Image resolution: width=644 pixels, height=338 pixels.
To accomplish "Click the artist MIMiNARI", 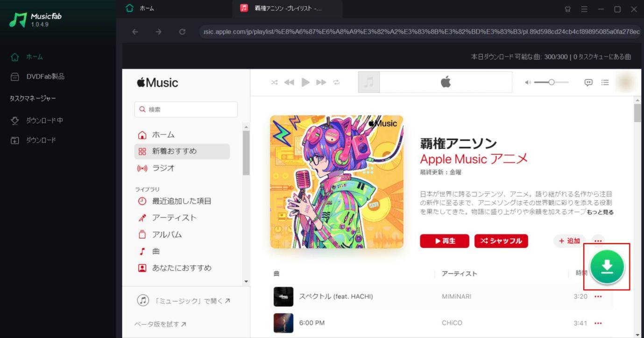I will tap(458, 296).
